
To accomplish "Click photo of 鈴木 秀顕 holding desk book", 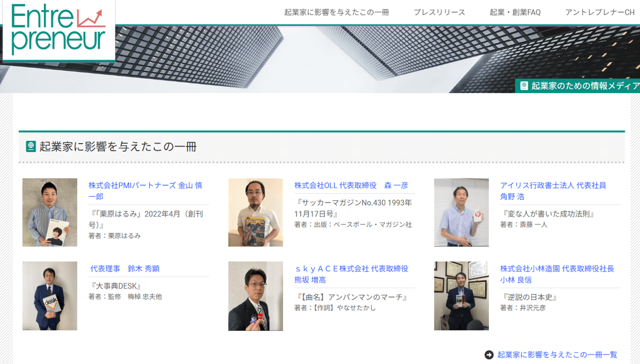I will click(50, 296).
